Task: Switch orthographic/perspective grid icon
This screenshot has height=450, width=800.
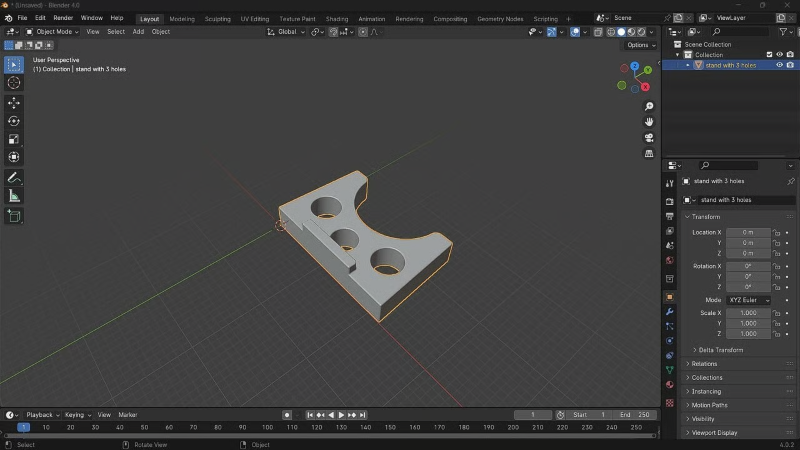Action: pyautogui.click(x=648, y=154)
